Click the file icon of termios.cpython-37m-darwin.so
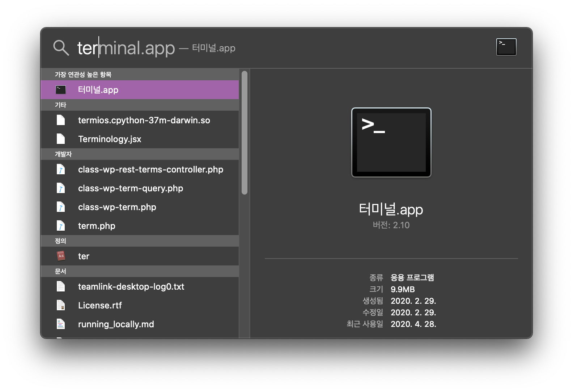The image size is (573, 392). [61, 120]
